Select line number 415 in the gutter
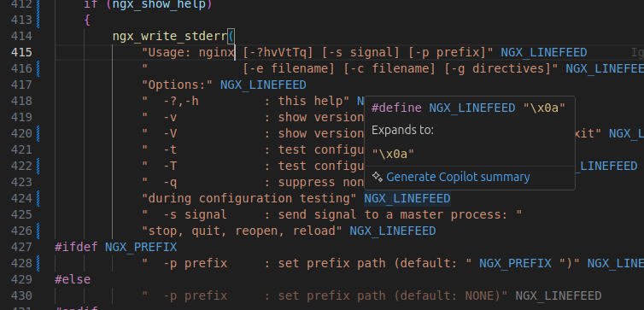644x310 pixels. coord(21,52)
